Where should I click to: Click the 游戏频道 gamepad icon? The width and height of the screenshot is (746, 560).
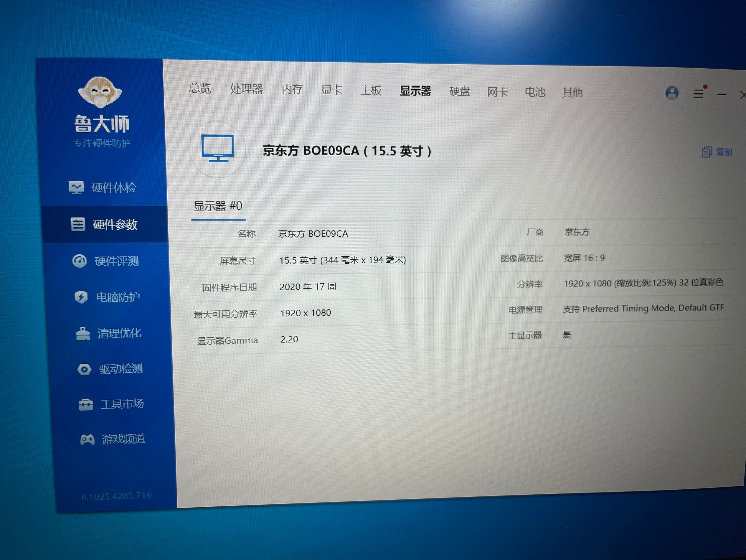coord(87,439)
